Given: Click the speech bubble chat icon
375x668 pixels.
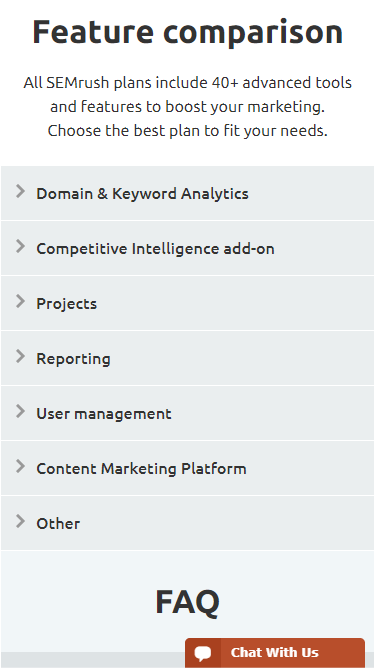Looking at the screenshot, I should 203,653.
